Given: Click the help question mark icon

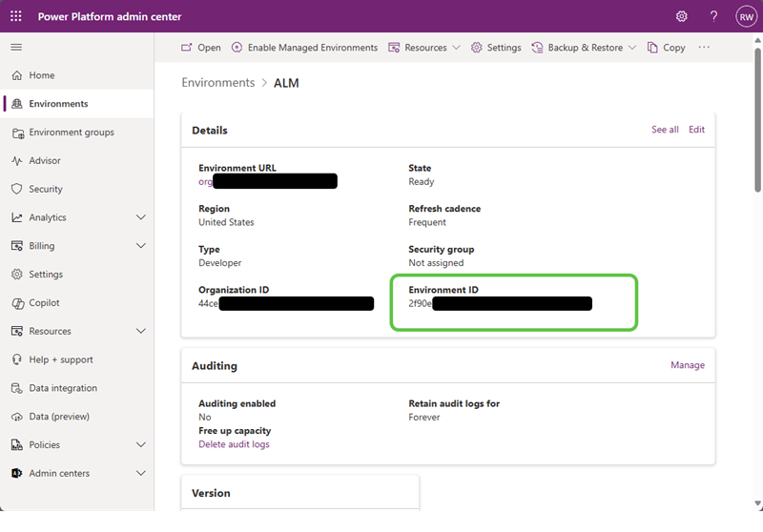Looking at the screenshot, I should point(713,16).
